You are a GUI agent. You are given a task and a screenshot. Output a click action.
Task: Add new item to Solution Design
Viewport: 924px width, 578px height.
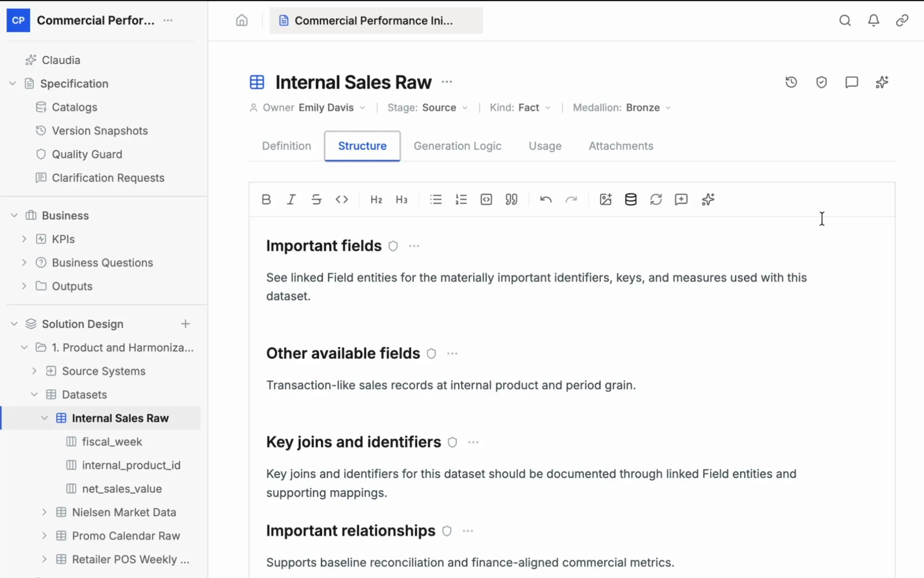185,324
